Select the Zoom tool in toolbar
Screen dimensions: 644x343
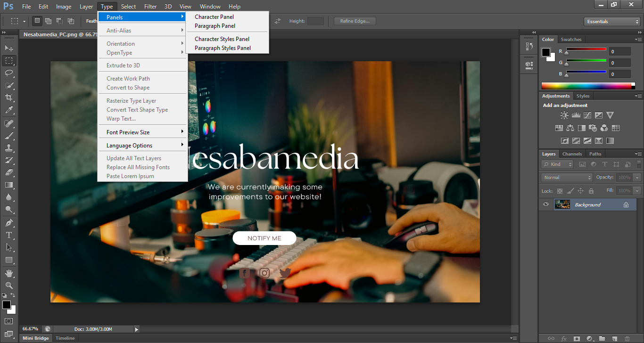[9, 286]
